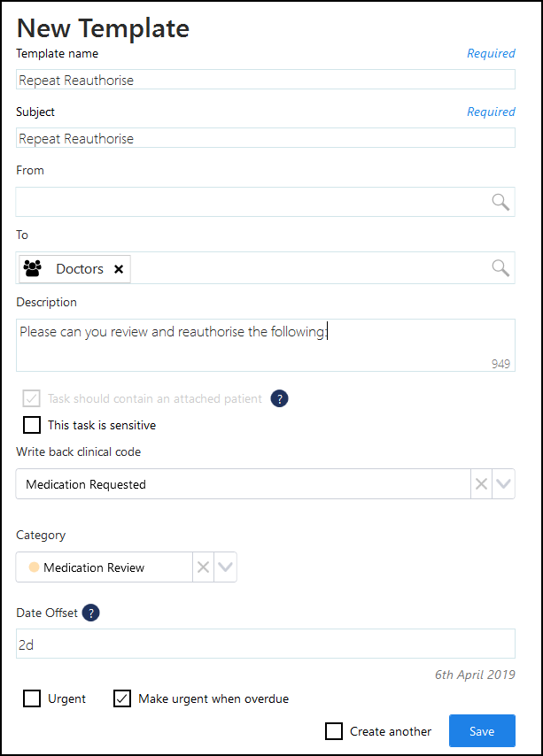Click the search magnifier in To field

click(x=500, y=267)
